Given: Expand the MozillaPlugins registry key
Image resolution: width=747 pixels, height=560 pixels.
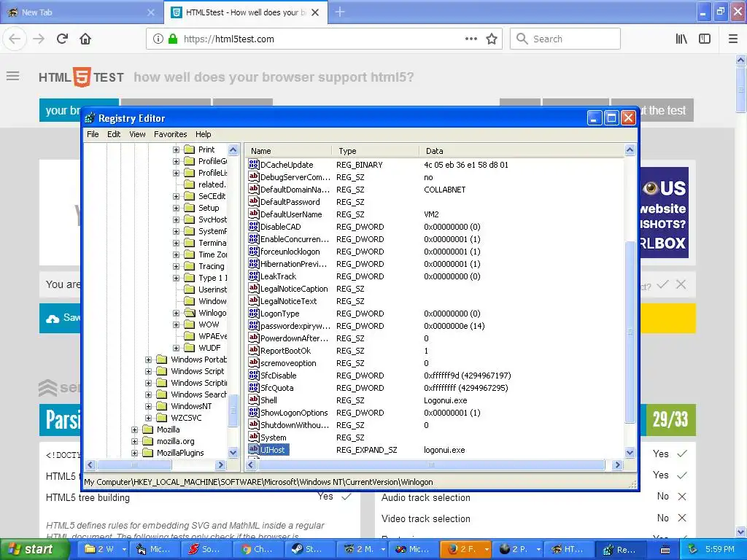Looking at the screenshot, I should [x=134, y=452].
